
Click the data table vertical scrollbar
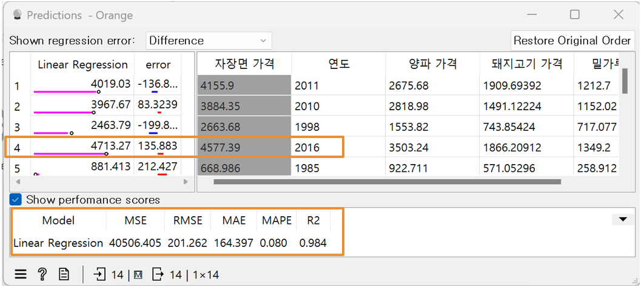625,81
